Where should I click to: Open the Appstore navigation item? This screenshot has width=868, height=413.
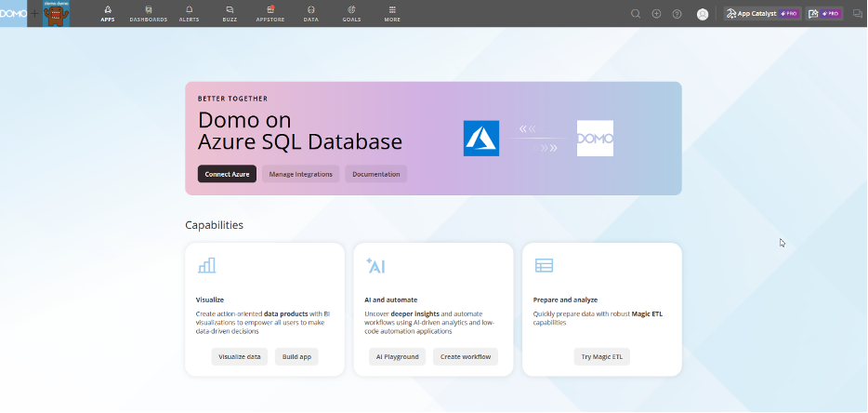(x=270, y=14)
